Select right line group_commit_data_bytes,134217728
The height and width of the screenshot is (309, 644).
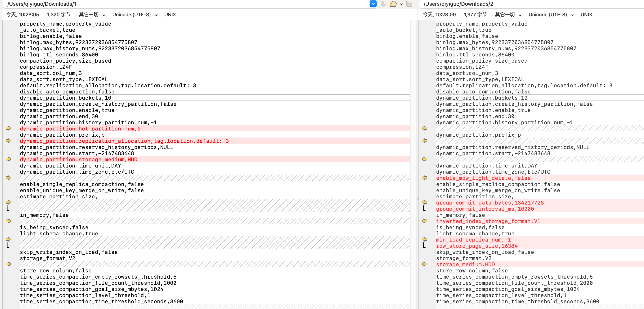(490, 203)
